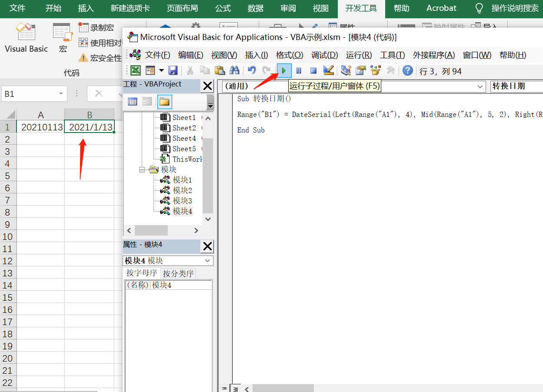
Task: Open the 视图(V) menu in VBA editor
Action: 224,55
